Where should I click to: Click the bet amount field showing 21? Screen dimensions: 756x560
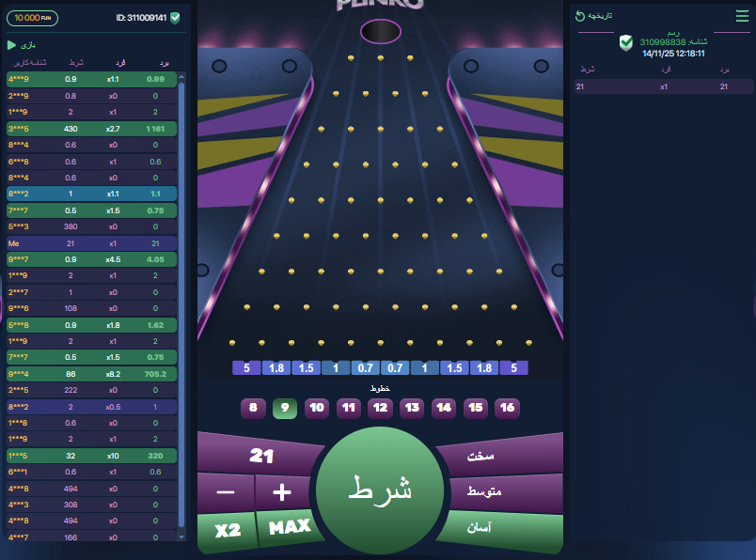tap(261, 455)
